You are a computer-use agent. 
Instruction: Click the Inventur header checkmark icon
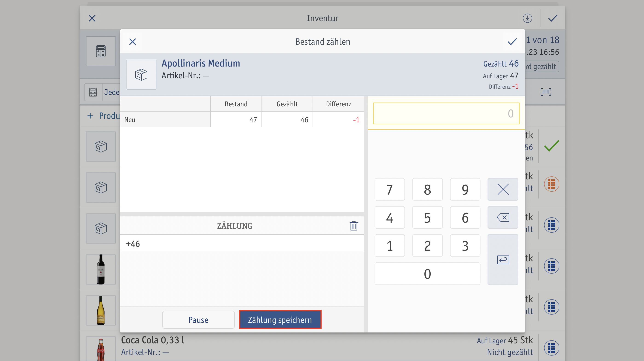pyautogui.click(x=552, y=18)
